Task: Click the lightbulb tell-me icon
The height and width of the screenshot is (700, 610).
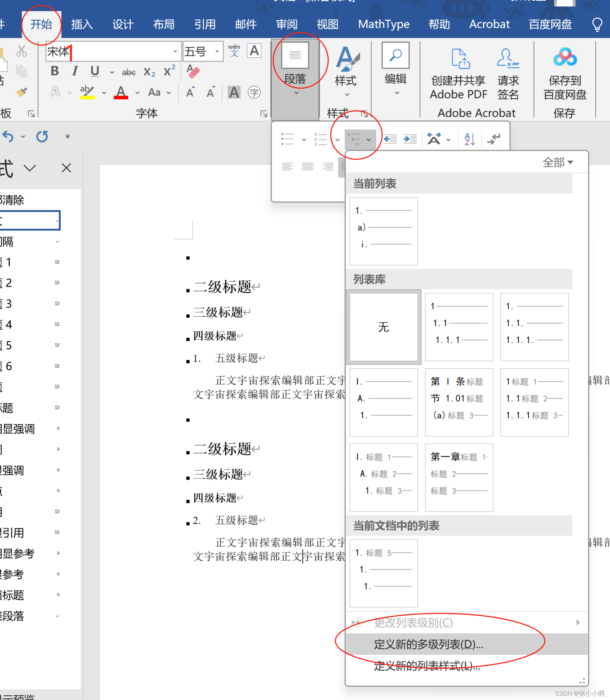Action: 597,24
